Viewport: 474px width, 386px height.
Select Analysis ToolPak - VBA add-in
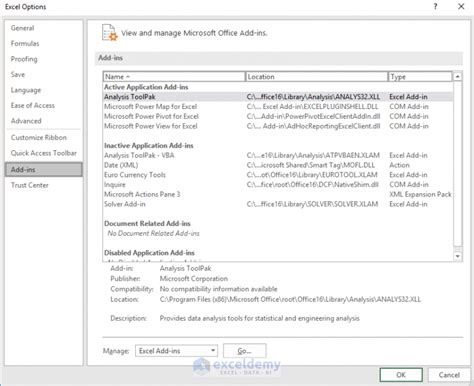point(278,155)
